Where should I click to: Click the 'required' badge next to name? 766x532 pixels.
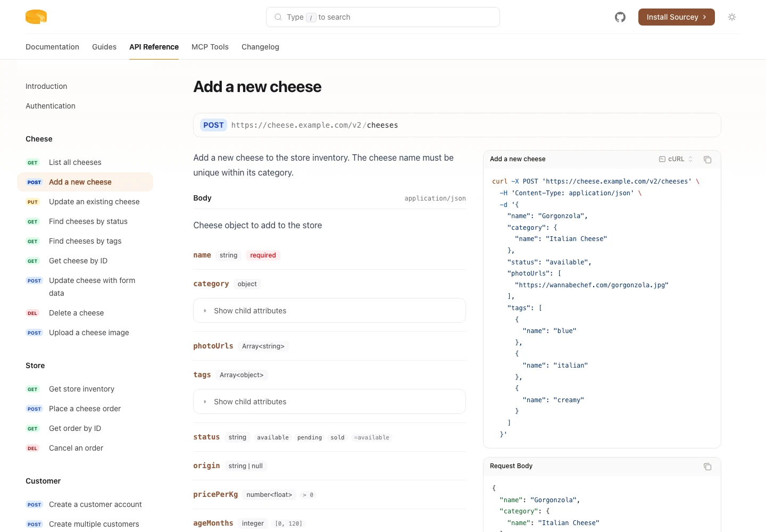click(263, 255)
